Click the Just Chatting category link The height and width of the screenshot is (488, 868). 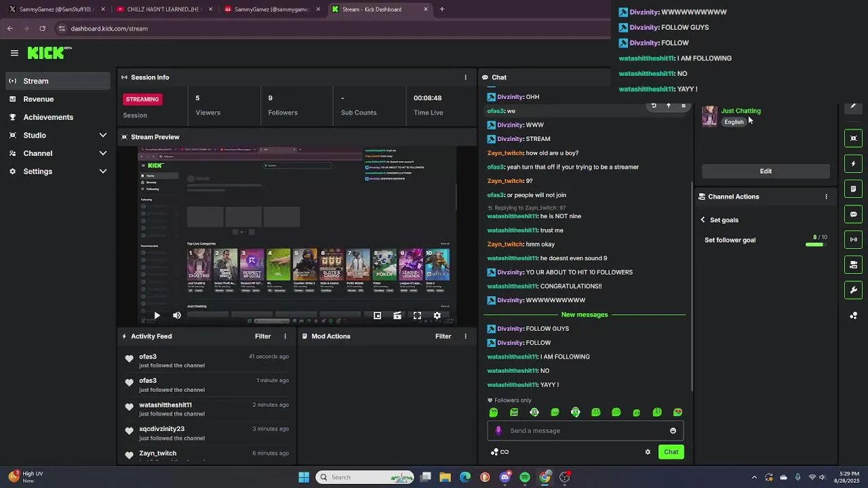pos(741,110)
